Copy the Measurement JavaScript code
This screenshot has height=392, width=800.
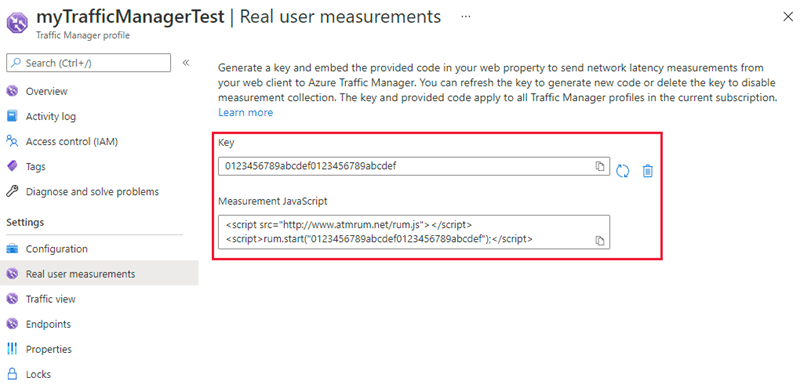(600, 240)
